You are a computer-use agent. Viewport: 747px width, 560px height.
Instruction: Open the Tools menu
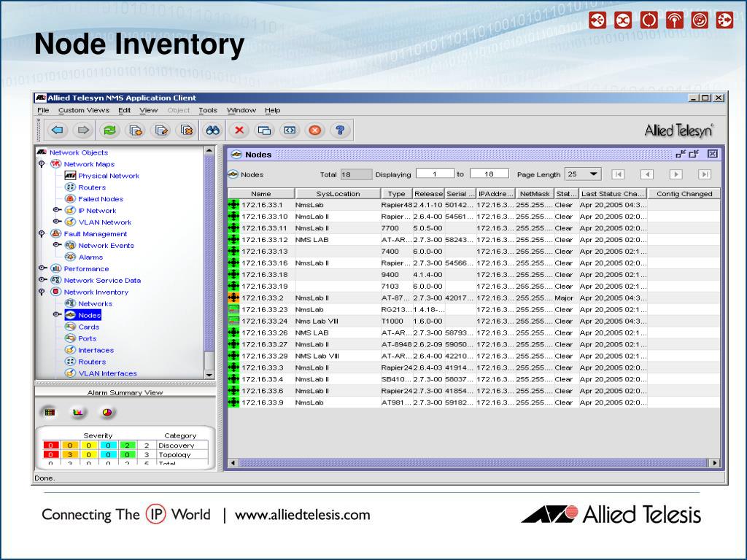tap(208, 111)
